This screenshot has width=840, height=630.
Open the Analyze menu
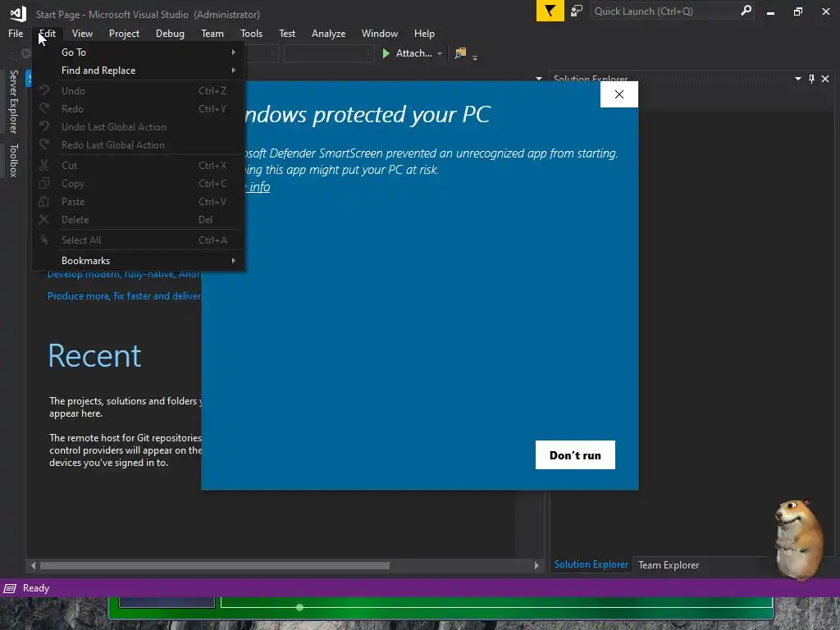click(328, 33)
